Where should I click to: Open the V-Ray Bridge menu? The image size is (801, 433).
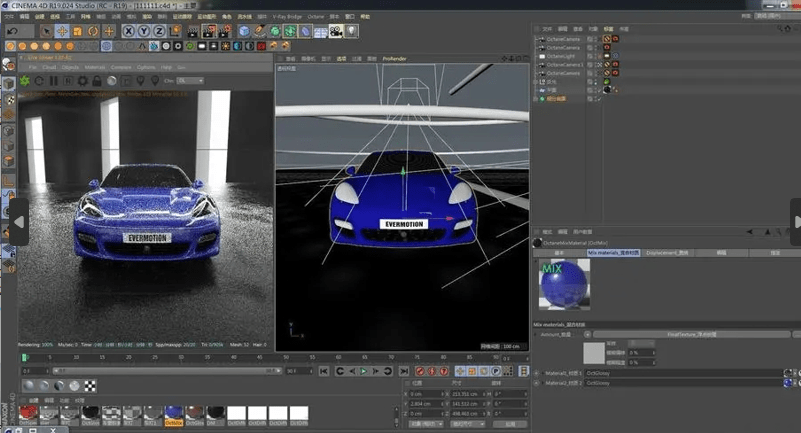(x=287, y=17)
